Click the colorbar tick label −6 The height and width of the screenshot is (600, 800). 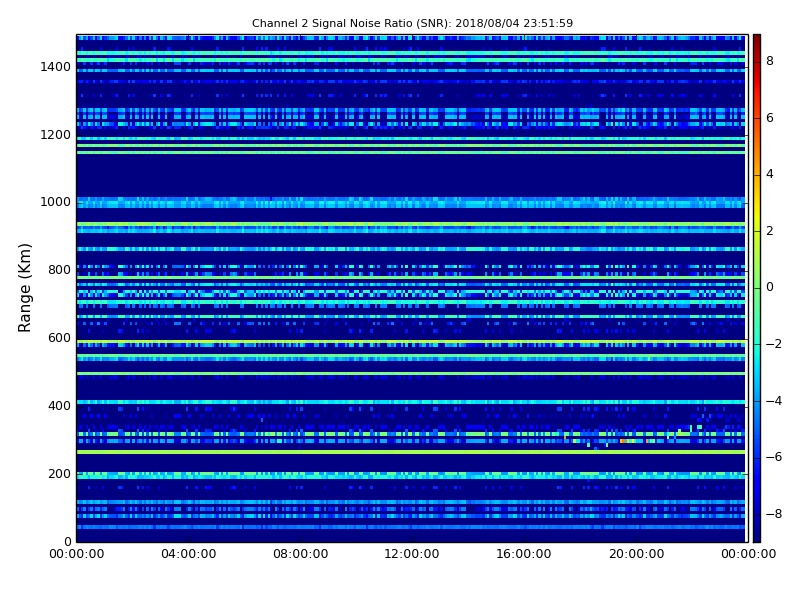tap(774, 457)
